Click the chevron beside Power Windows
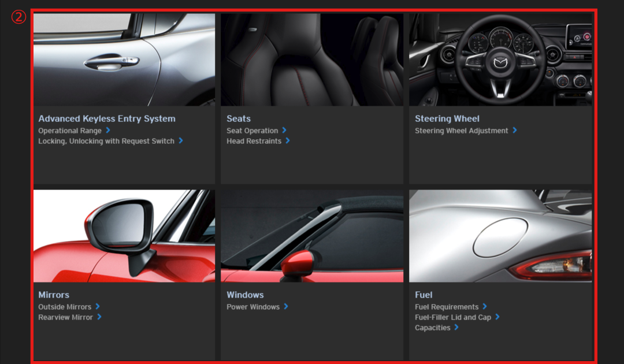 tap(286, 307)
